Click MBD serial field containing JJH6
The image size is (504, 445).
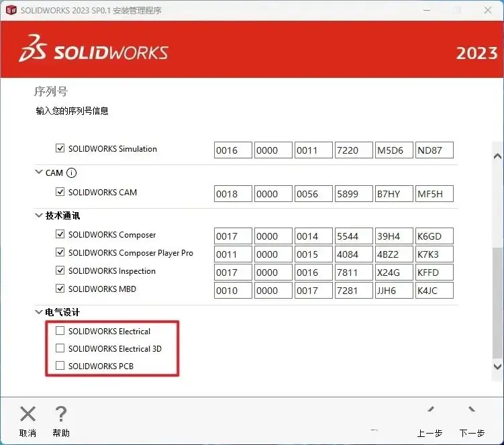pos(394,291)
